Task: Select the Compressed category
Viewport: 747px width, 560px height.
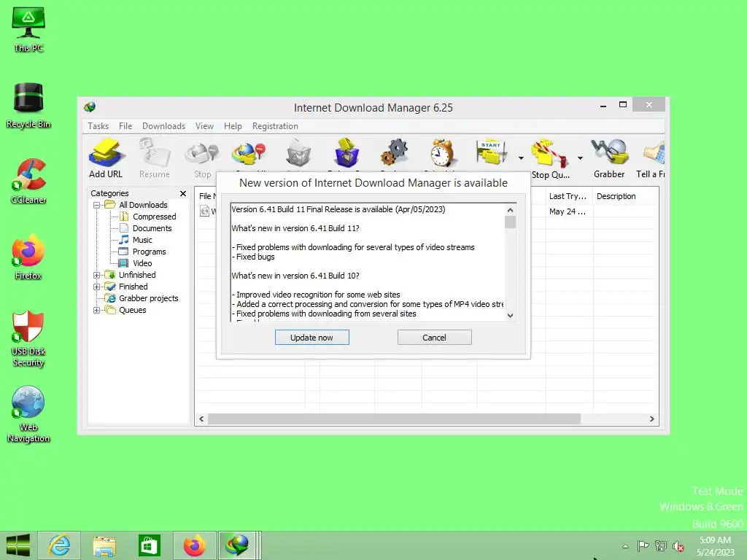Action: pos(155,217)
